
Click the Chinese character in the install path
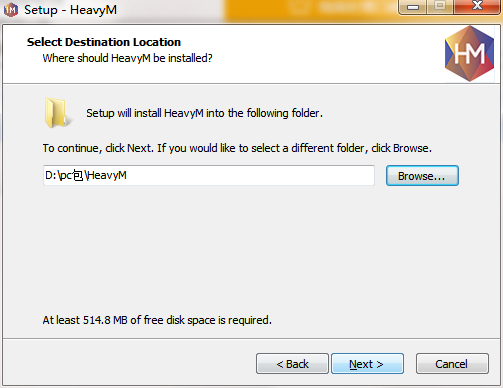click(78, 175)
